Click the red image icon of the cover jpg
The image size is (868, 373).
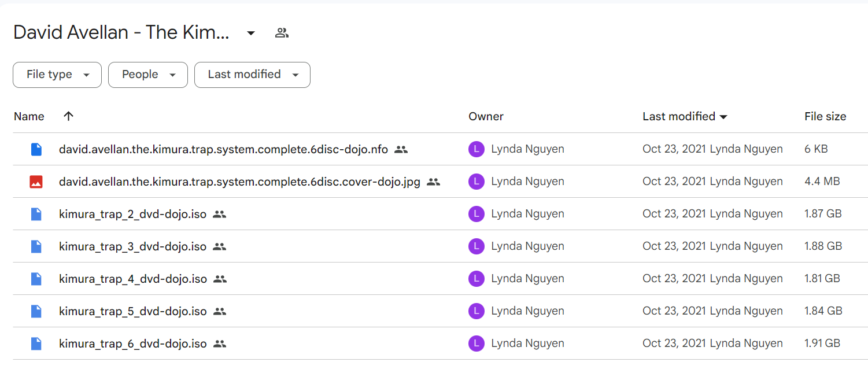(36, 182)
